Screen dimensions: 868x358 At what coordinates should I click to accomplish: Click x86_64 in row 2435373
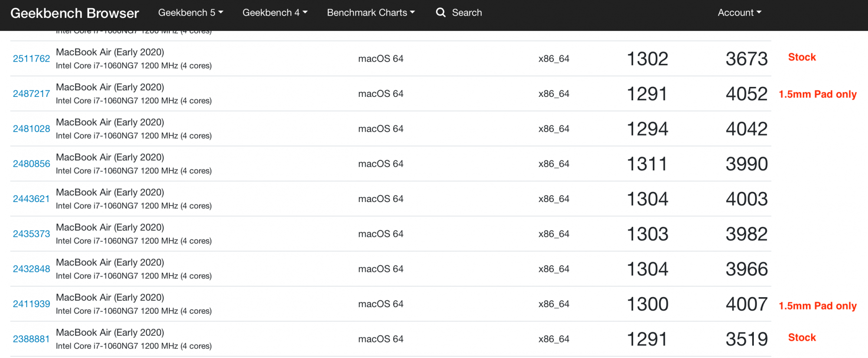[x=554, y=234]
